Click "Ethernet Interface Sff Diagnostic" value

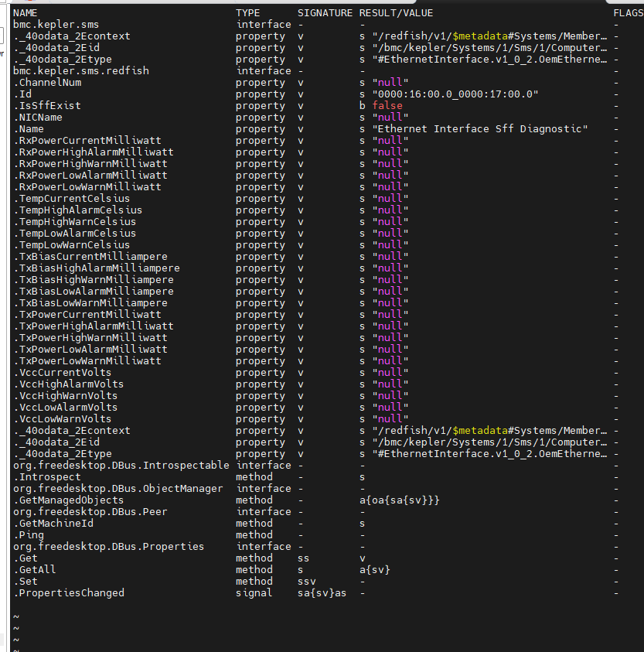480,129
